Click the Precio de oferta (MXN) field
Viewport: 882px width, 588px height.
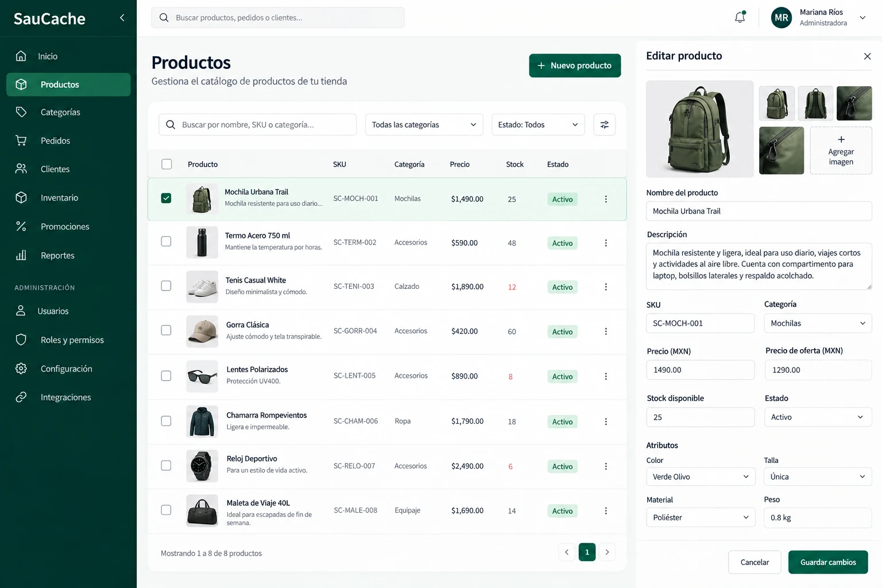(818, 370)
